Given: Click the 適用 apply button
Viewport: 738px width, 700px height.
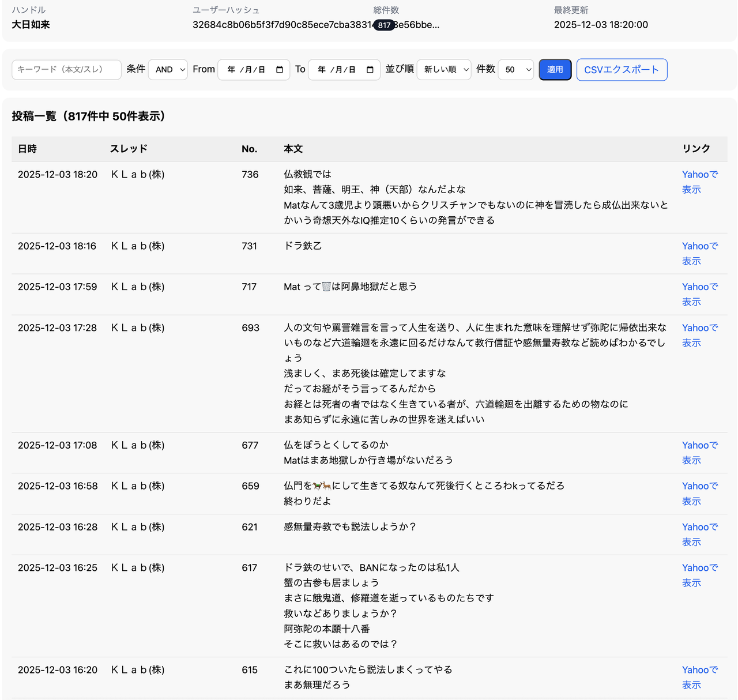Looking at the screenshot, I should tap(555, 70).
